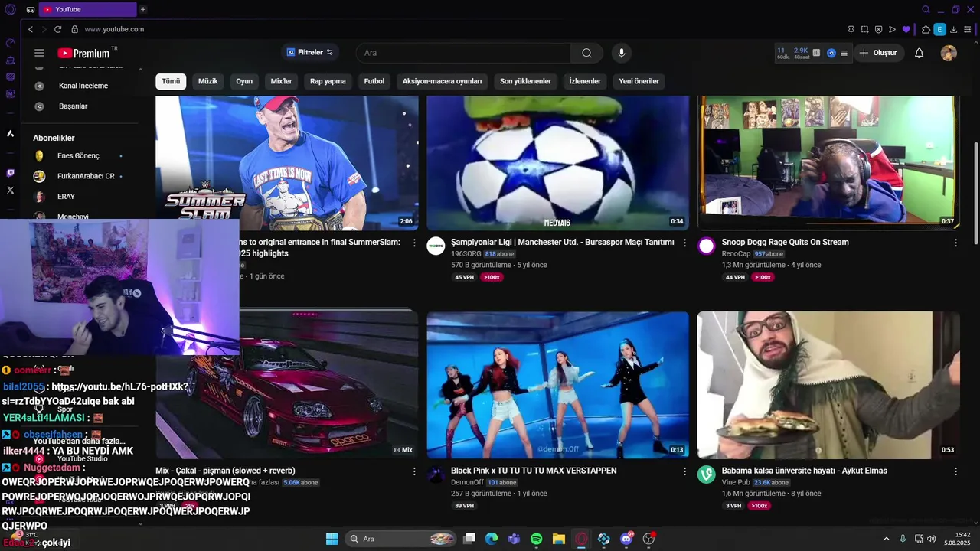Open a new browser tab
Screen dimensions: 980x551
142,9
